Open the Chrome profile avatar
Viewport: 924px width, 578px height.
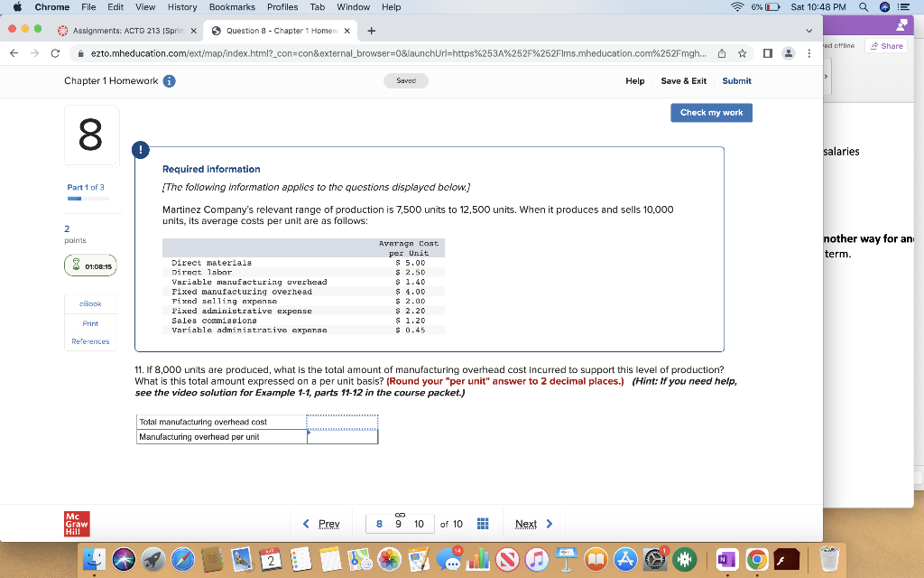[788, 53]
